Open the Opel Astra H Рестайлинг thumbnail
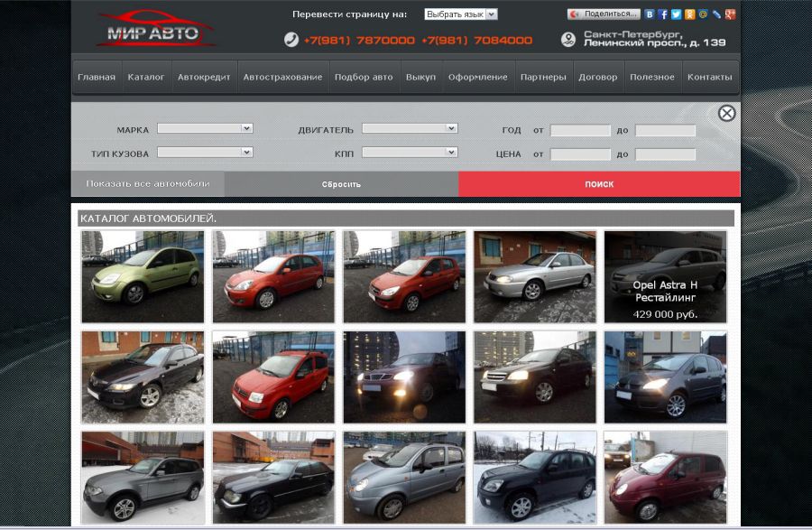This screenshot has width=812, height=530. tap(666, 276)
